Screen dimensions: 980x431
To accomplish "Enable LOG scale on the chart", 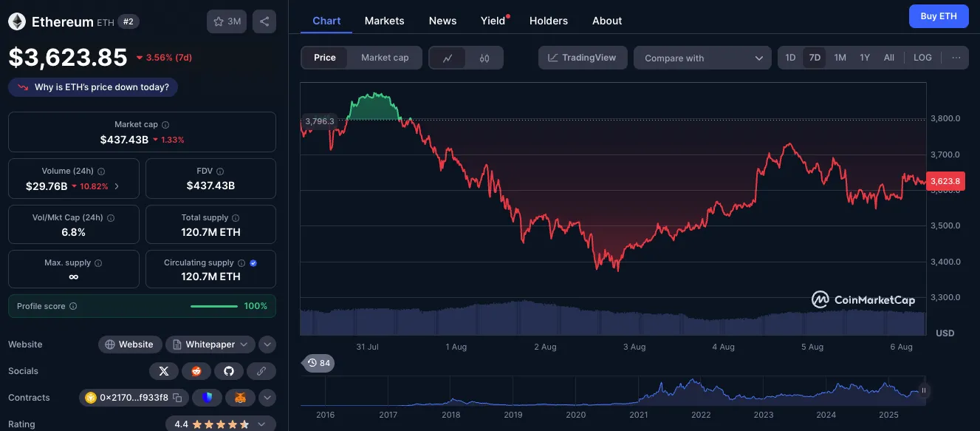I will coord(922,57).
